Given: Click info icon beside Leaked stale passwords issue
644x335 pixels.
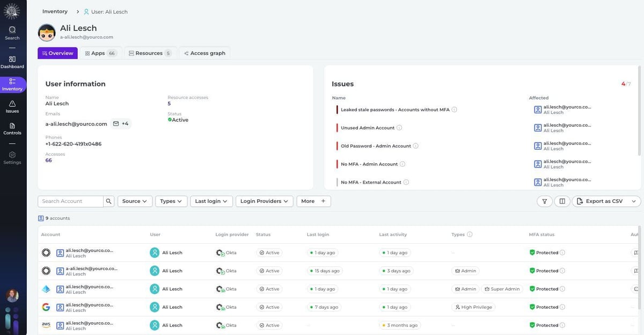Looking at the screenshot, I should tap(454, 110).
